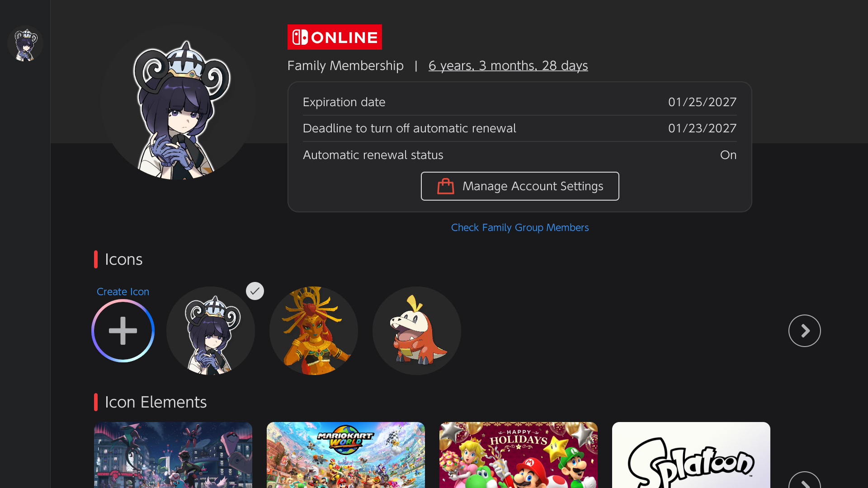Select the red-haired Gerudo character icon
The width and height of the screenshot is (868, 488).
(314, 331)
